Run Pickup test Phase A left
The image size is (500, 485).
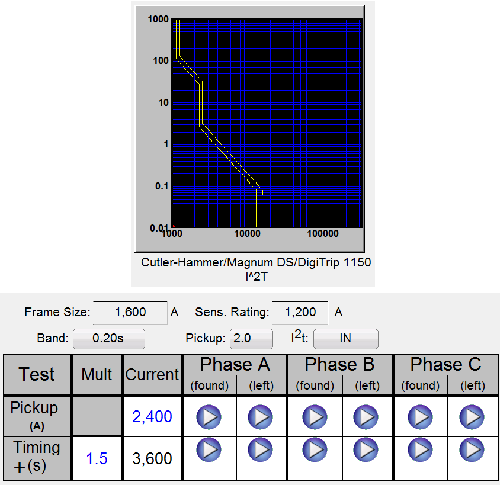260,417
